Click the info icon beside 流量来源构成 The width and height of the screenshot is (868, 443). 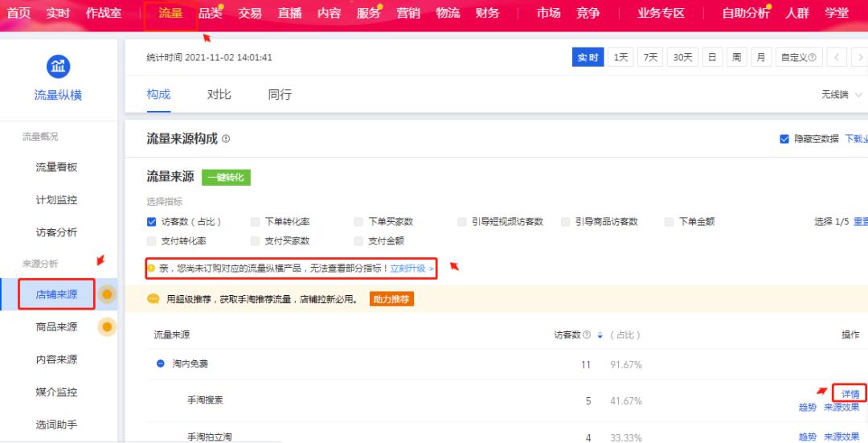pos(226,139)
